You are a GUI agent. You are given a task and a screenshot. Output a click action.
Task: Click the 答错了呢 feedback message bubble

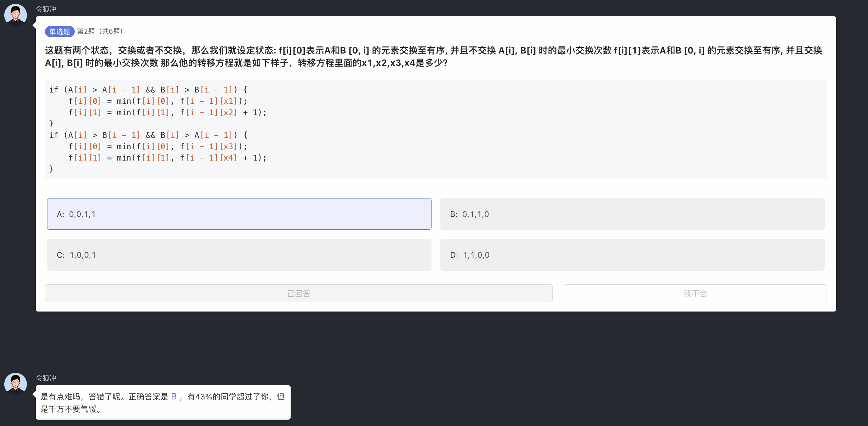[163, 403]
